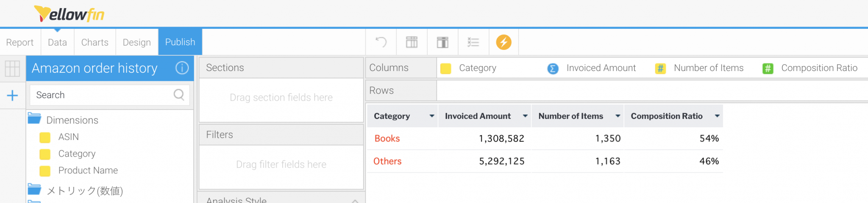Click the Dimensions folder icon
The height and width of the screenshot is (203, 868).
tap(34, 118)
